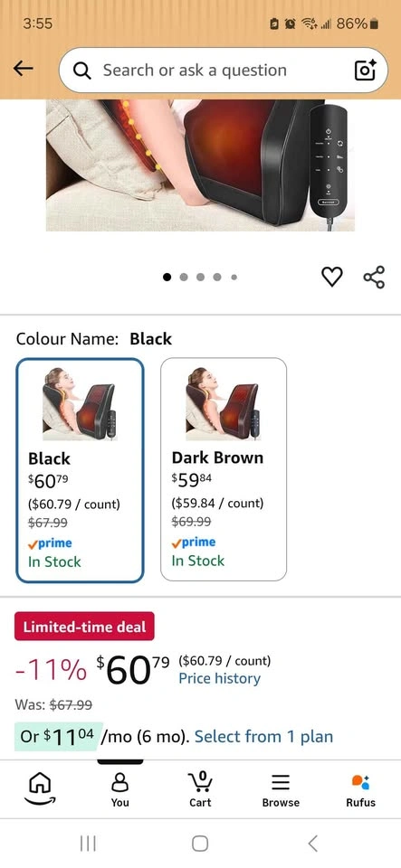Open camera lens search icon

(365, 71)
